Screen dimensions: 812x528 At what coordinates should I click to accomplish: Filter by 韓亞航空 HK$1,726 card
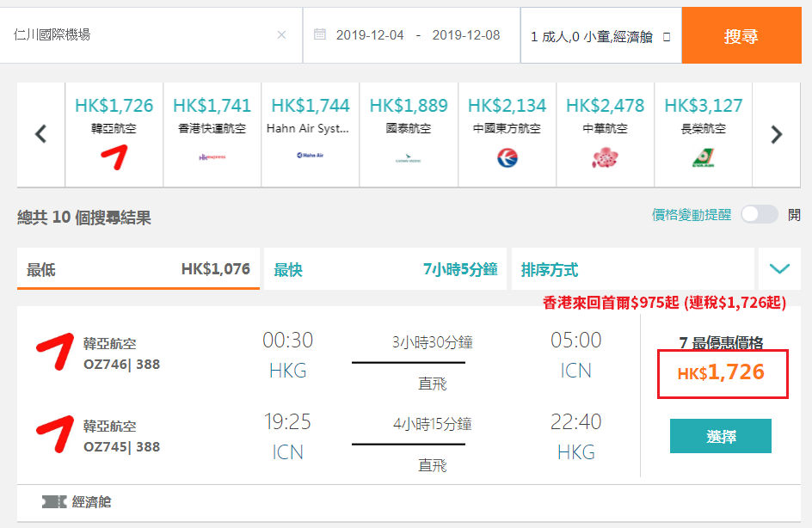(x=114, y=134)
